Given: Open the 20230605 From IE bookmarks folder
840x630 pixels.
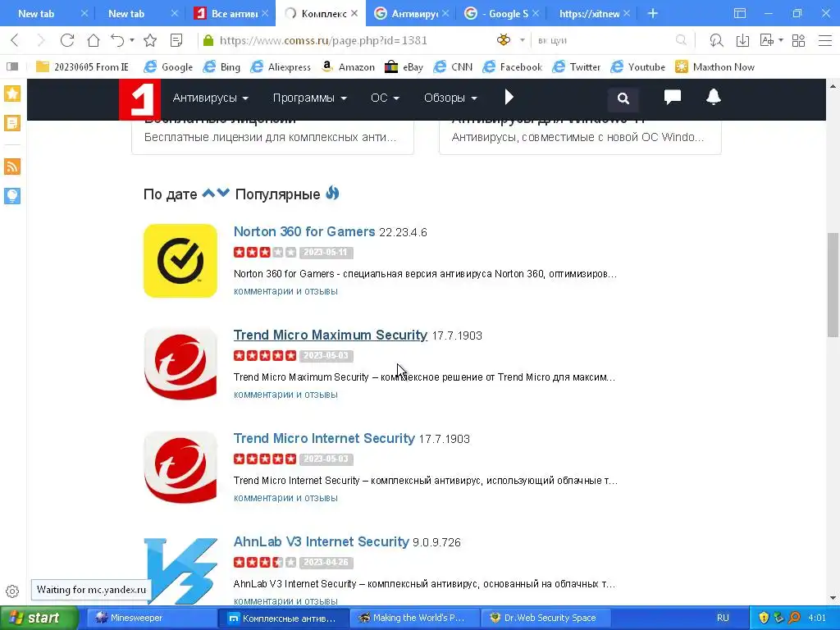Looking at the screenshot, I should tap(82, 66).
